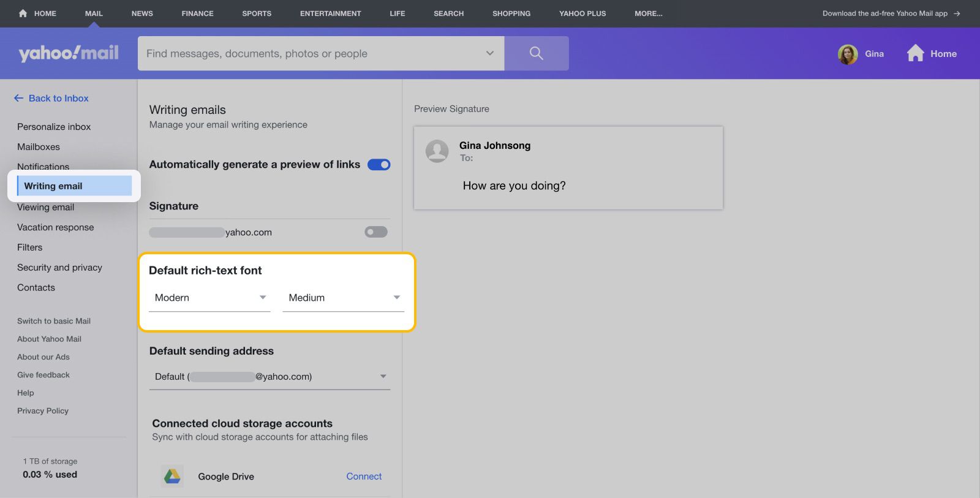
Task: Select Notifications settings
Action: point(43,166)
